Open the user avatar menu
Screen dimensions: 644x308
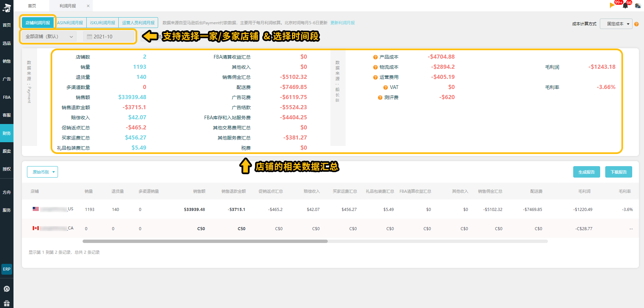coord(638,6)
